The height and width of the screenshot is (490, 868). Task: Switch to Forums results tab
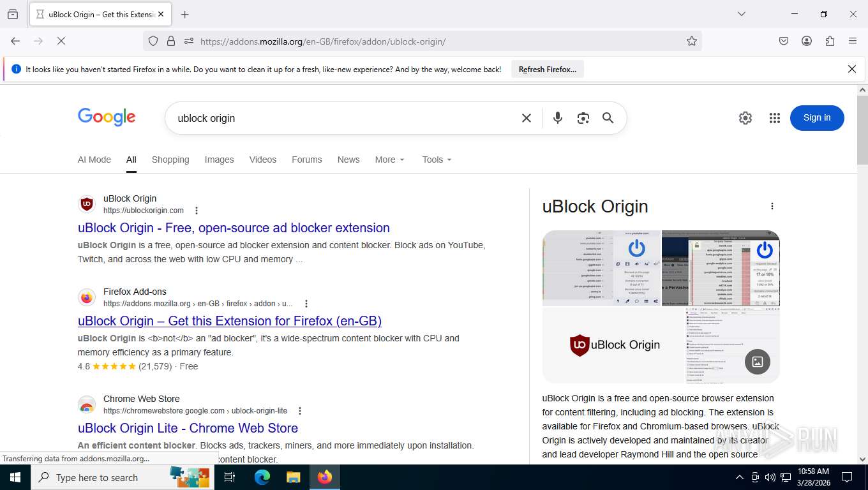click(307, 160)
